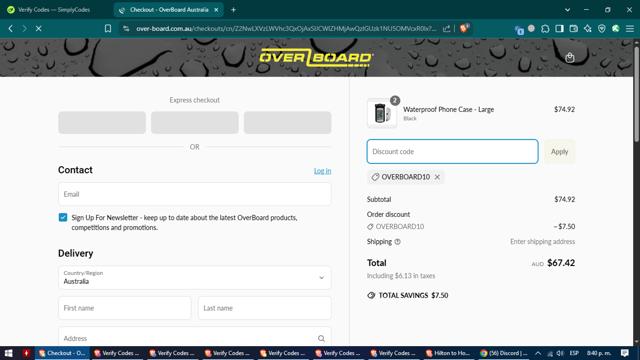Click the volume icon in the system tray
The height and width of the screenshot is (360, 640).
coord(560,353)
